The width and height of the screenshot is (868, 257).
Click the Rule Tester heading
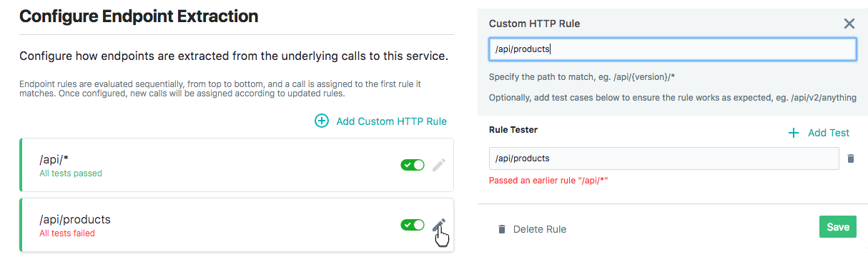coord(513,130)
